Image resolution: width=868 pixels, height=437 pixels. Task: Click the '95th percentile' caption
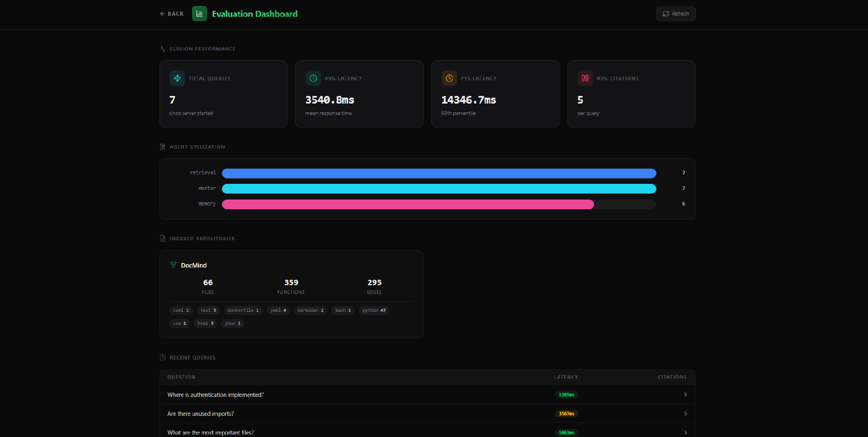coord(458,113)
